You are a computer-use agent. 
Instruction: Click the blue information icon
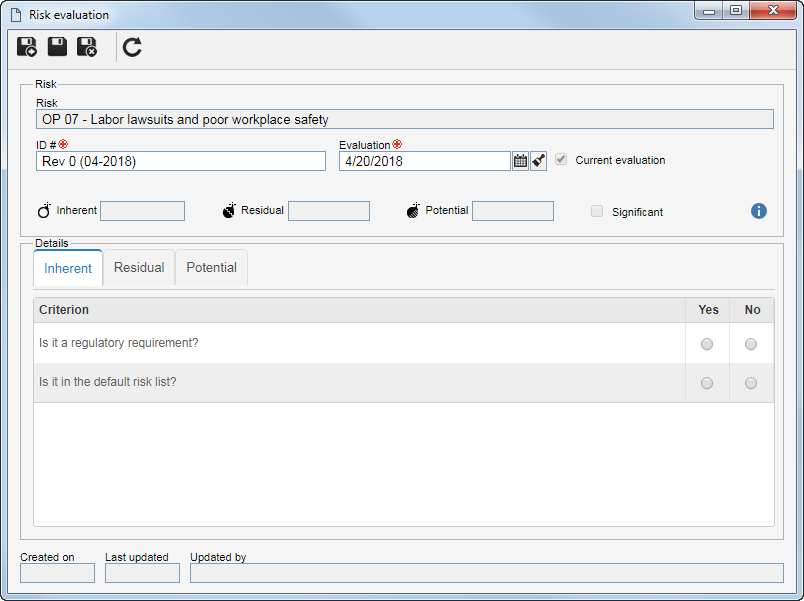coord(759,211)
